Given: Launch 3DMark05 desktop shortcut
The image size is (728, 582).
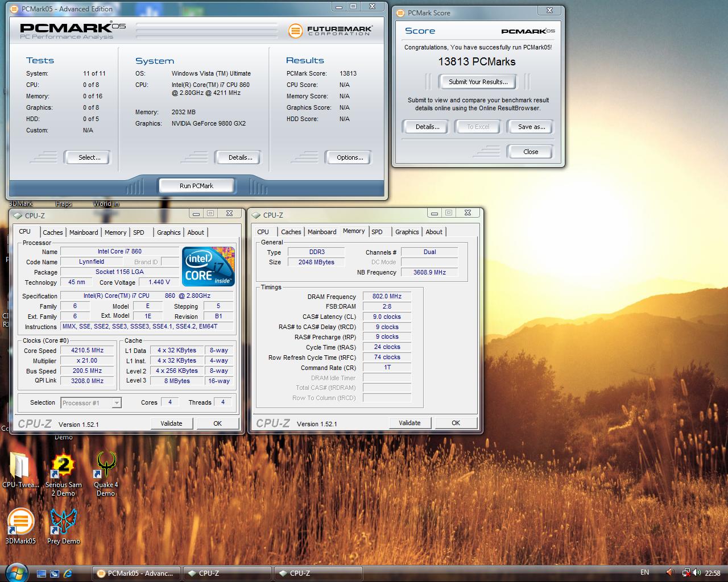Looking at the screenshot, I should click(20, 525).
